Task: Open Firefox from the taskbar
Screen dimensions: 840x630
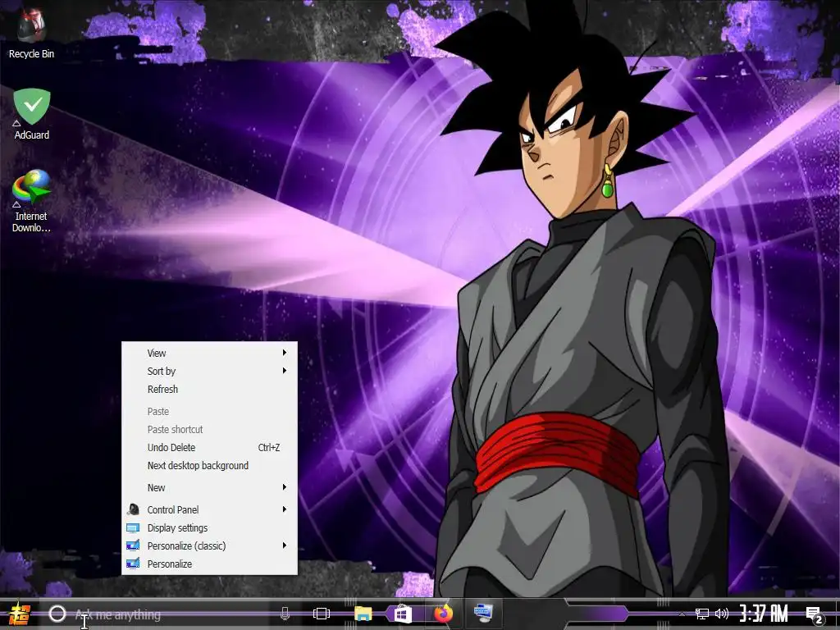Action: point(443,614)
